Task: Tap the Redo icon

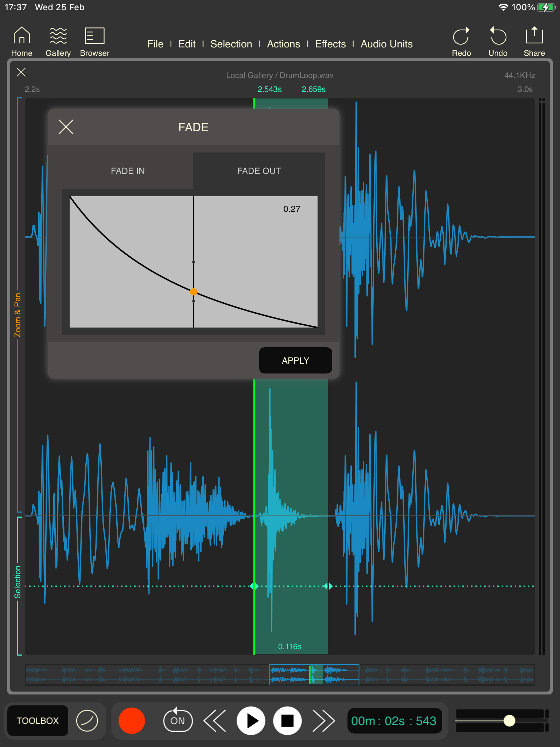Action: coord(461,42)
